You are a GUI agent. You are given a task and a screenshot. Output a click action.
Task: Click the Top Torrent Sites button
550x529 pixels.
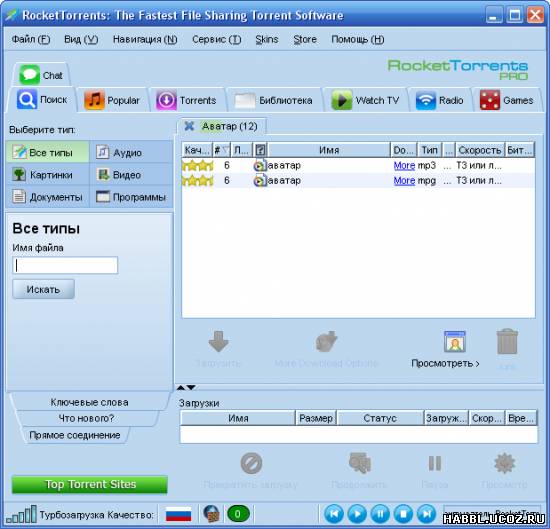[x=90, y=484]
